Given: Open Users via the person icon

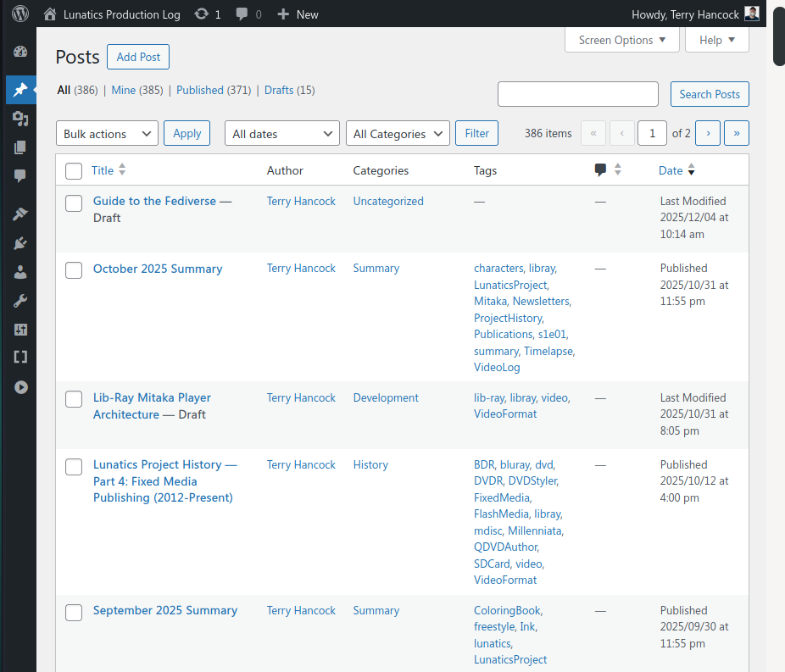Looking at the screenshot, I should pyautogui.click(x=20, y=272).
